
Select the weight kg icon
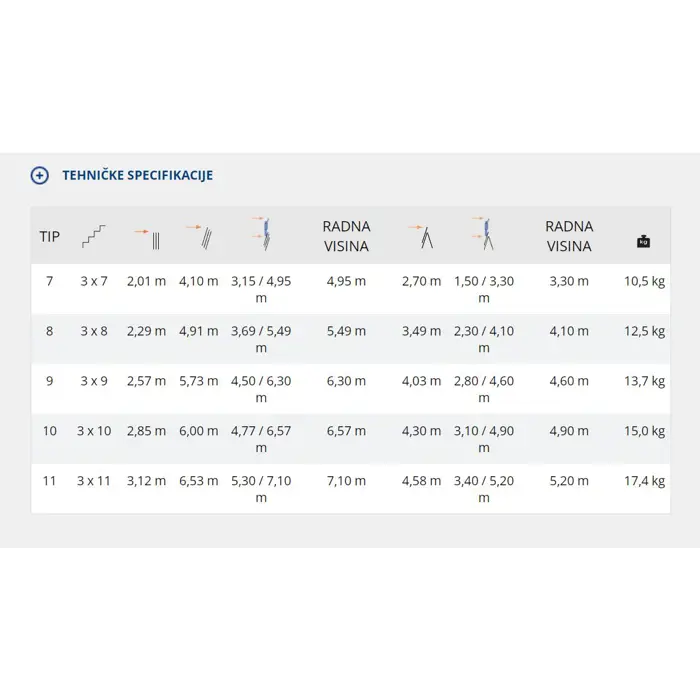coord(643,242)
